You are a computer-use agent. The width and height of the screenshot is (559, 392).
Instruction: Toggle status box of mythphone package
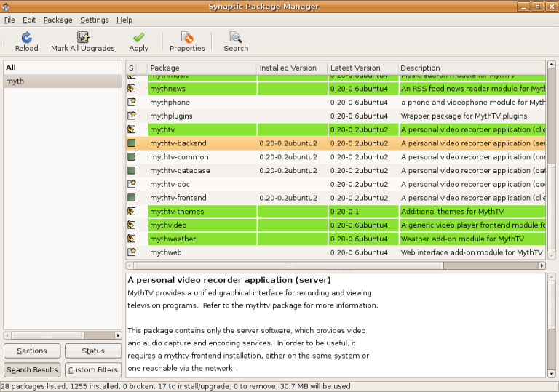(x=132, y=102)
